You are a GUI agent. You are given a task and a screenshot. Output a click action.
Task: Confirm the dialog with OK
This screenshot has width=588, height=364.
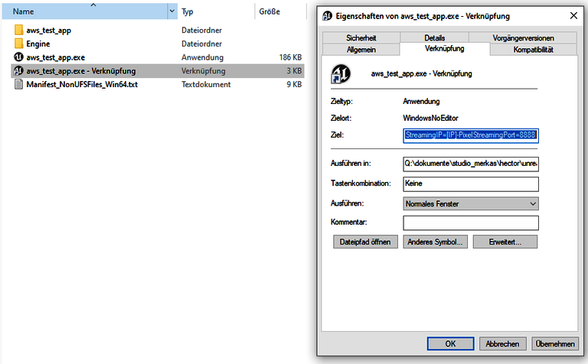pyautogui.click(x=450, y=344)
